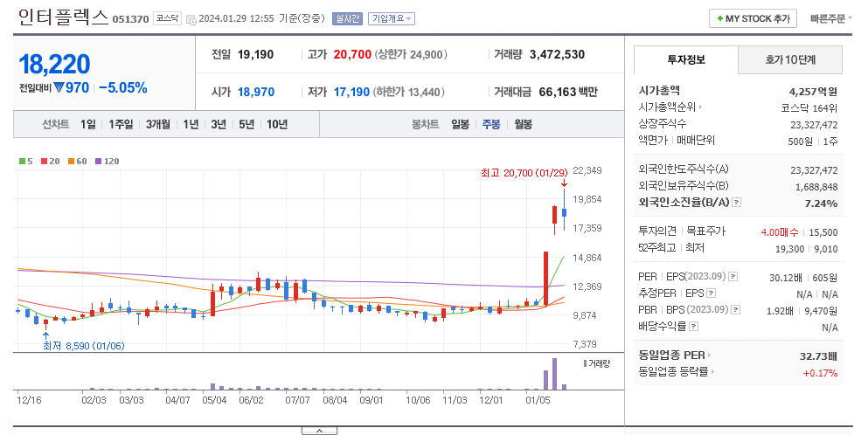Select the 3개월 line chart period

[x=157, y=125]
